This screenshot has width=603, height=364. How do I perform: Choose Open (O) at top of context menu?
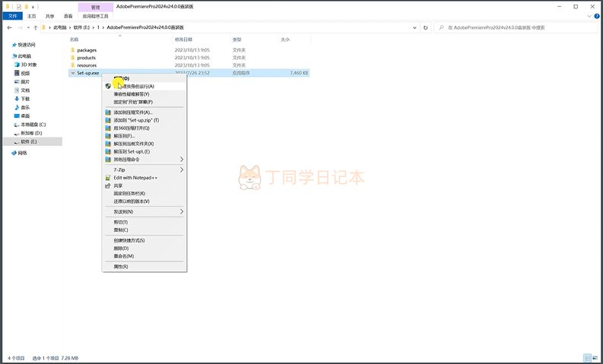(x=144, y=78)
